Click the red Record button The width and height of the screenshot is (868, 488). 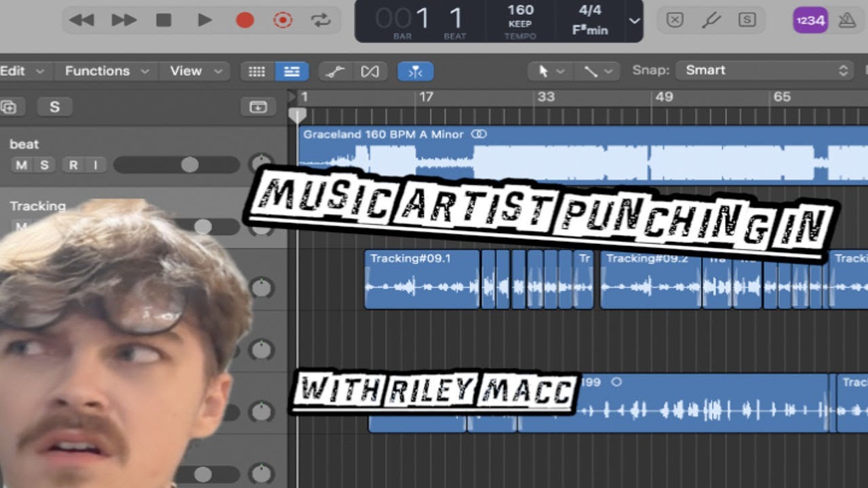pyautogui.click(x=245, y=20)
